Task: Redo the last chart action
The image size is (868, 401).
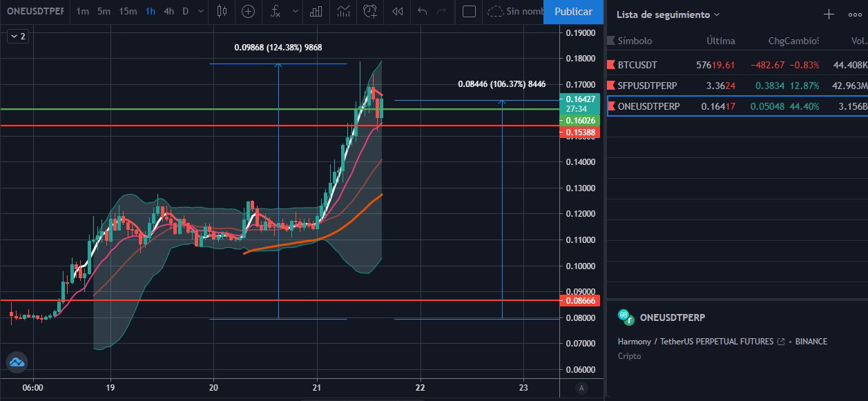Action: [x=442, y=11]
